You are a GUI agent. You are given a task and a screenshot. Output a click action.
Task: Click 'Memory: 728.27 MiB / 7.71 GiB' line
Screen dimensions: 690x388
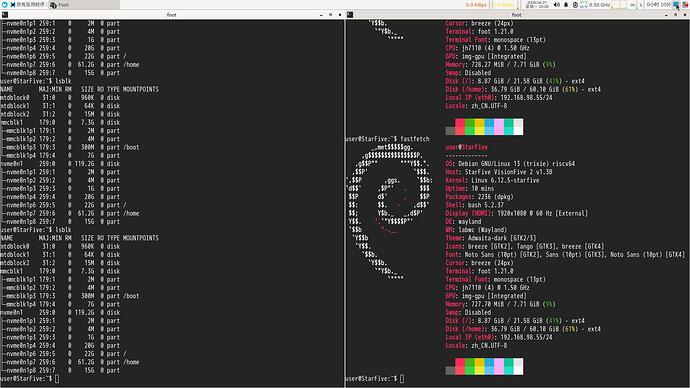[x=500, y=65]
